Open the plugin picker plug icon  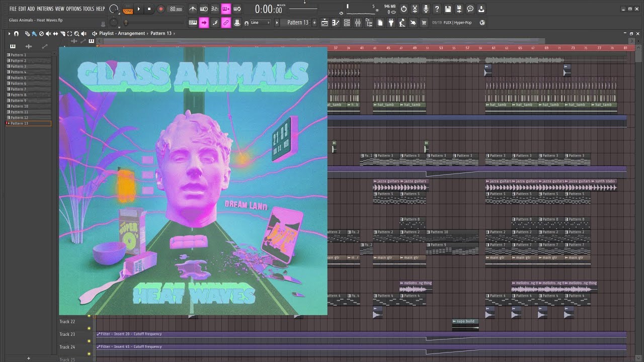point(391,23)
